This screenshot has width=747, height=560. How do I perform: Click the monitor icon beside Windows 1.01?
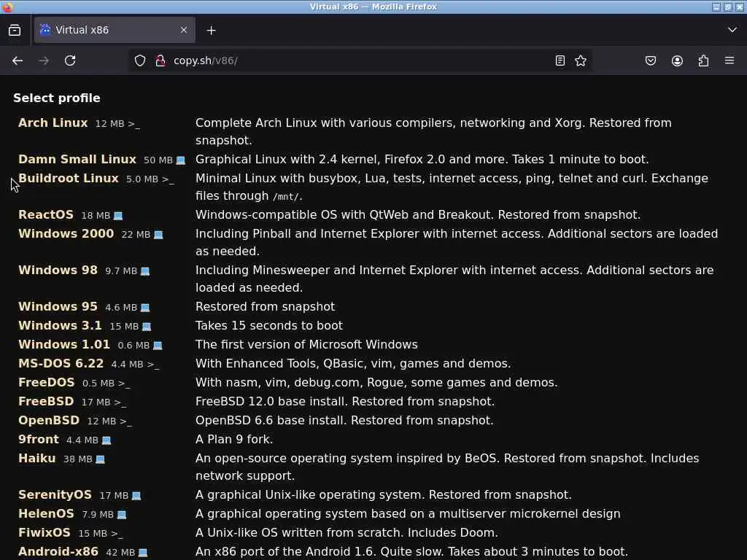158,346
